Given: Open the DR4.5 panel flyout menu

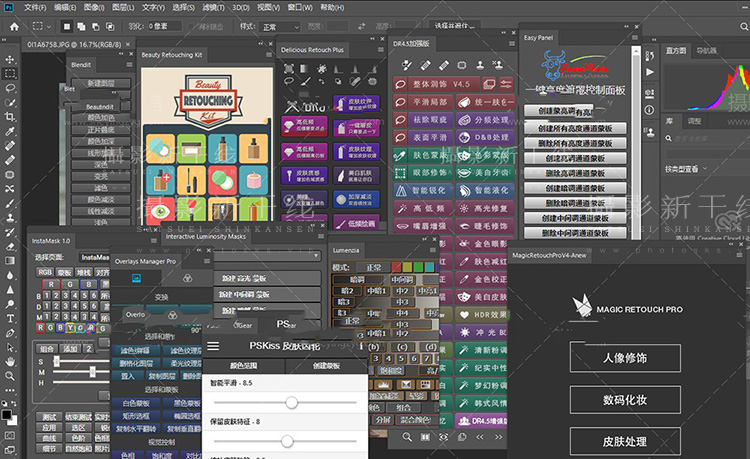Looking at the screenshot, I should point(512,44).
